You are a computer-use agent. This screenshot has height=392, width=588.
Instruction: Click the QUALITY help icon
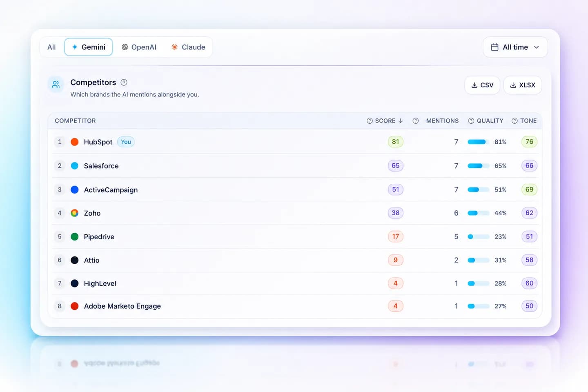[471, 121]
